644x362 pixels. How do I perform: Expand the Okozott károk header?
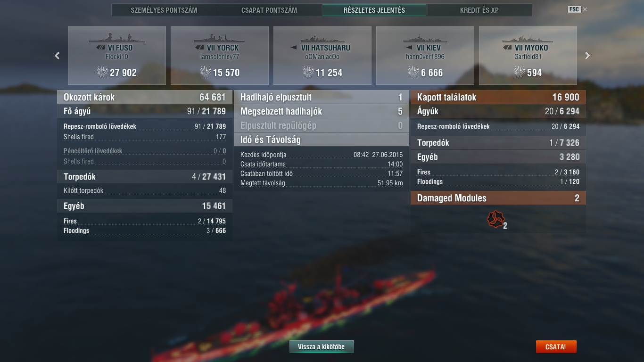click(x=145, y=97)
